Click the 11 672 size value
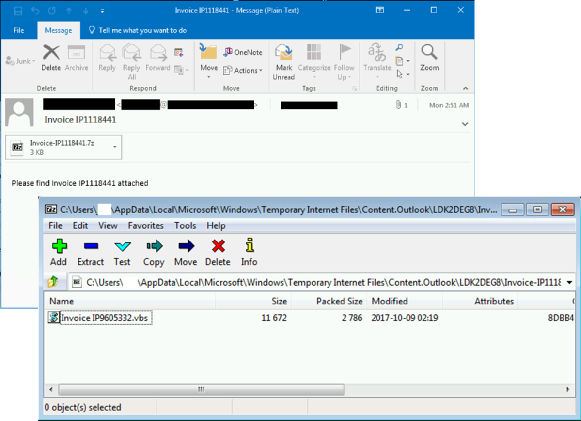 (x=274, y=318)
